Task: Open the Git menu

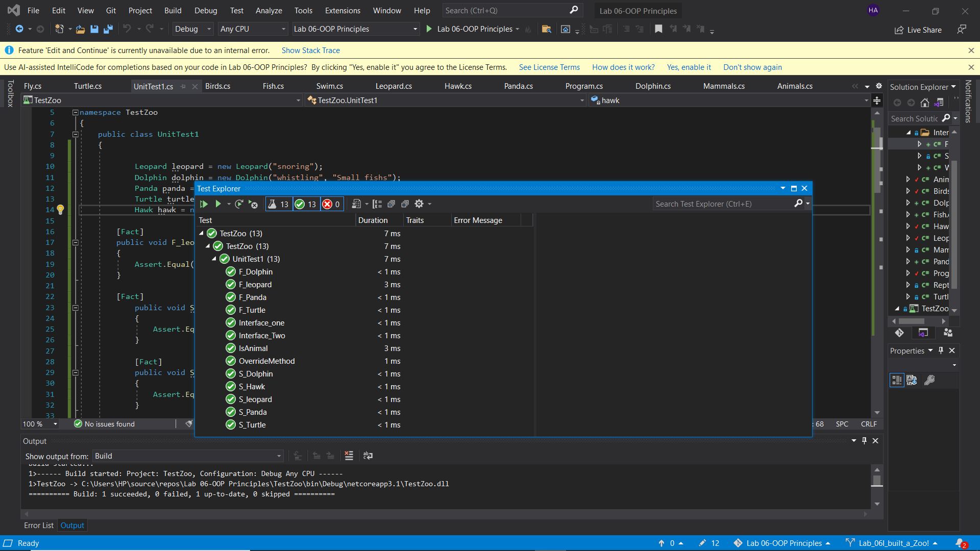Action: pos(111,10)
